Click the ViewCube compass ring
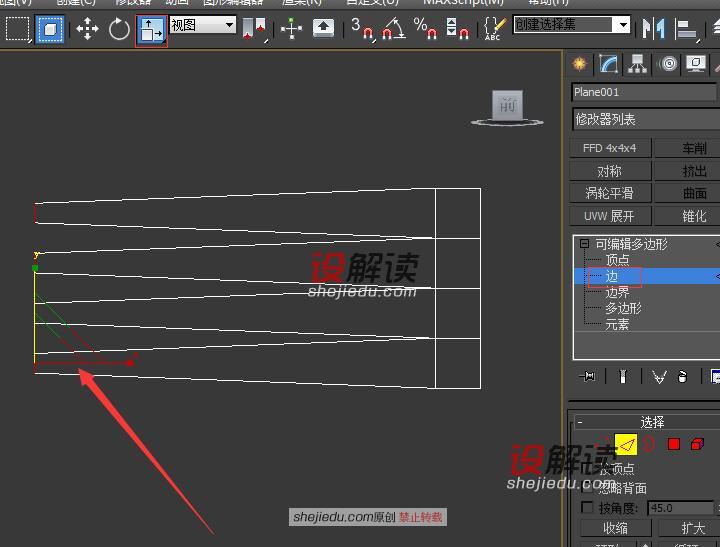The height and width of the screenshot is (547, 720). 507,123
